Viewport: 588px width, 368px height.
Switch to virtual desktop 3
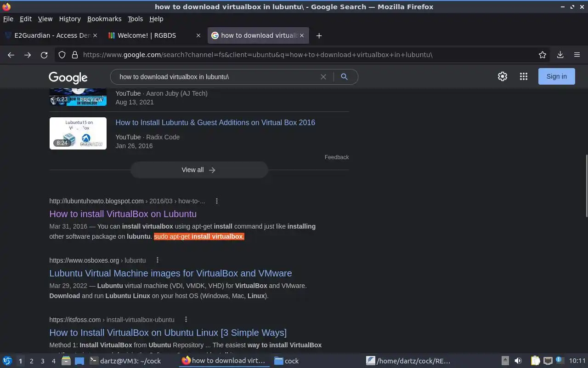43,361
